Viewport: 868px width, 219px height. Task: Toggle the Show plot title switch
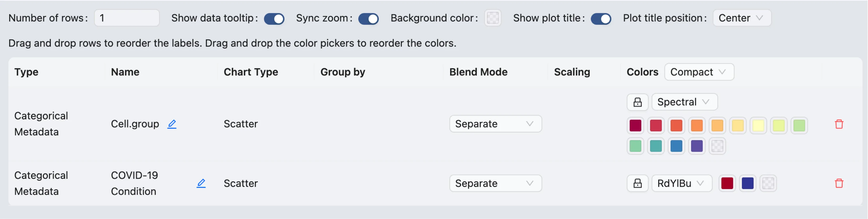pos(601,18)
